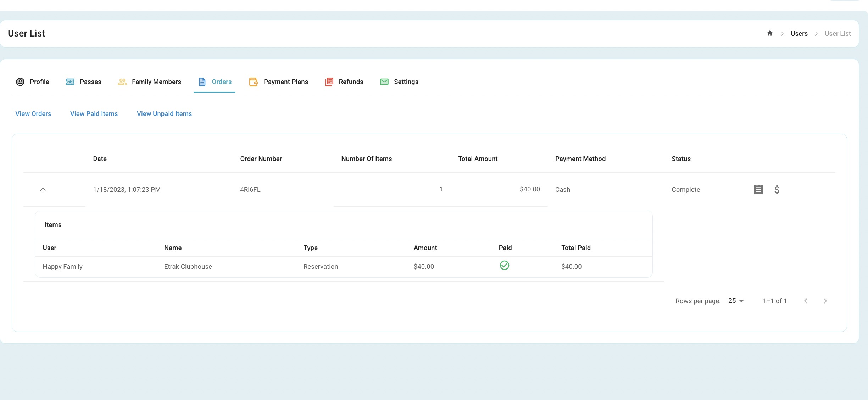Open the Settings tab

399,82
